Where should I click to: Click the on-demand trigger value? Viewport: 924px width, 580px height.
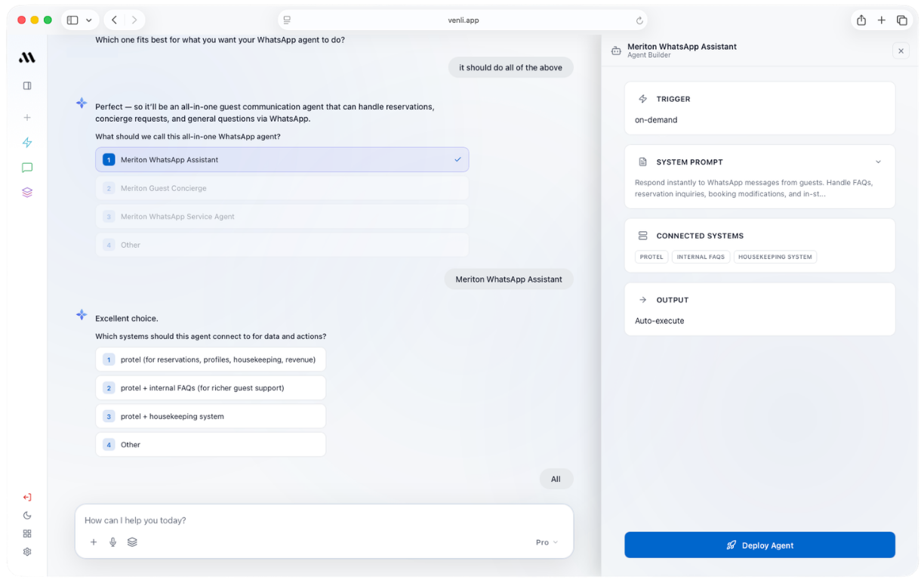(x=656, y=120)
